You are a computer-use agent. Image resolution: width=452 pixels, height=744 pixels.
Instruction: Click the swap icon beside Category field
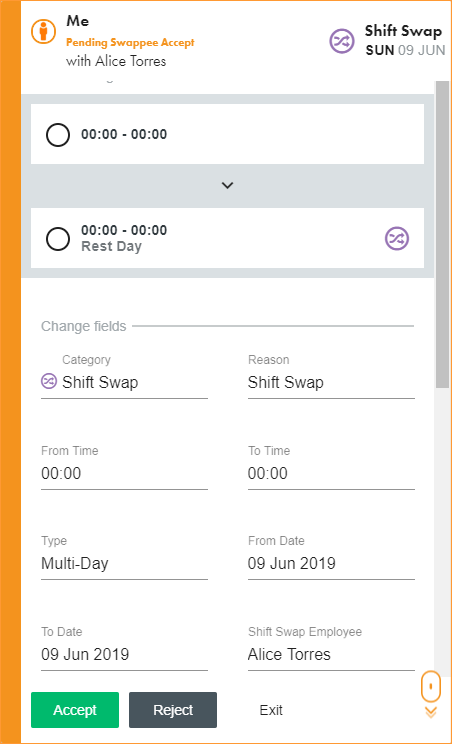pos(49,381)
